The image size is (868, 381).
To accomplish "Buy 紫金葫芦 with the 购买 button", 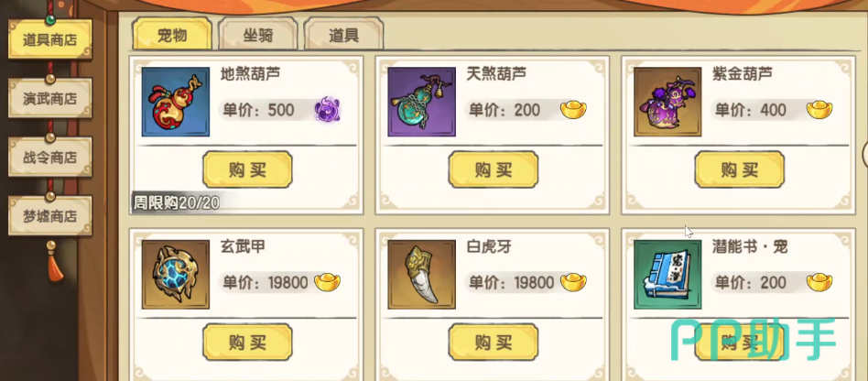I will [x=740, y=169].
